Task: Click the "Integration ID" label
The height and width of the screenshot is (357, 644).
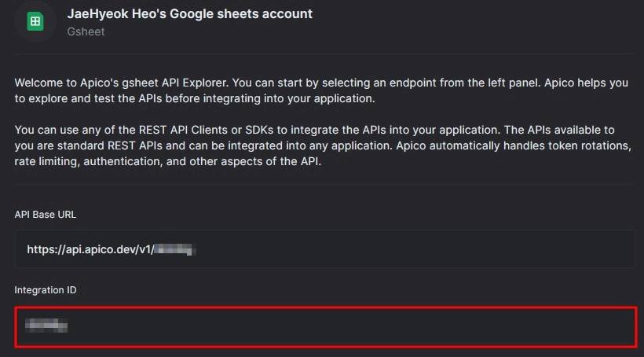Action: (46, 290)
